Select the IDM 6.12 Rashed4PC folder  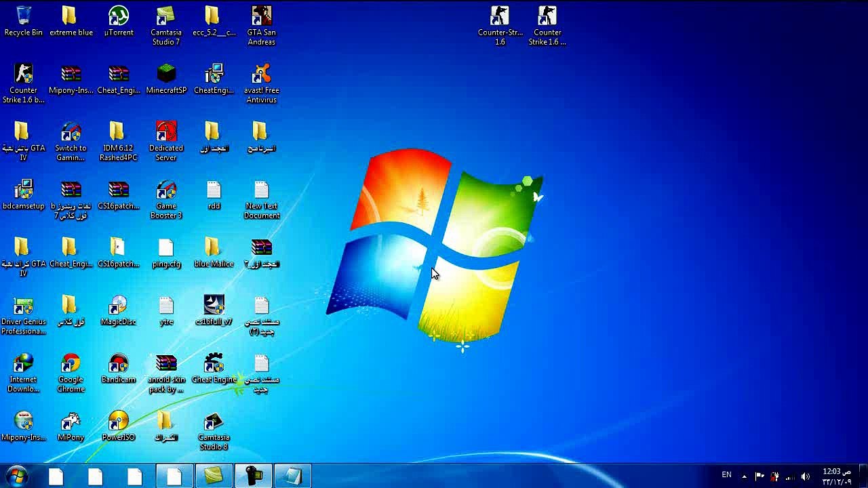(x=119, y=142)
